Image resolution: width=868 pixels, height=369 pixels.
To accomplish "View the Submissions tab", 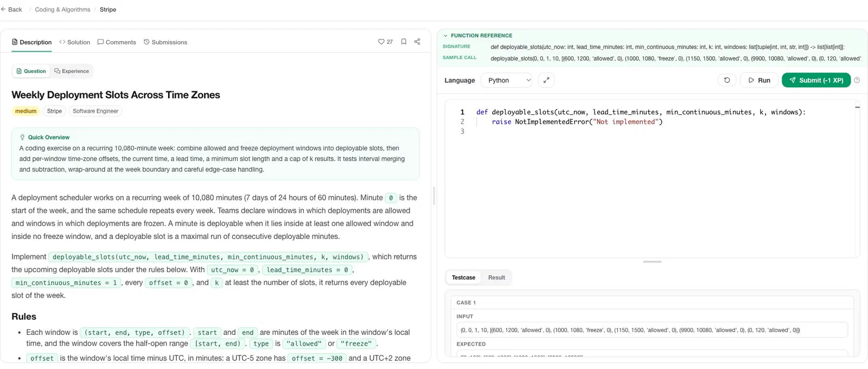I will (165, 42).
